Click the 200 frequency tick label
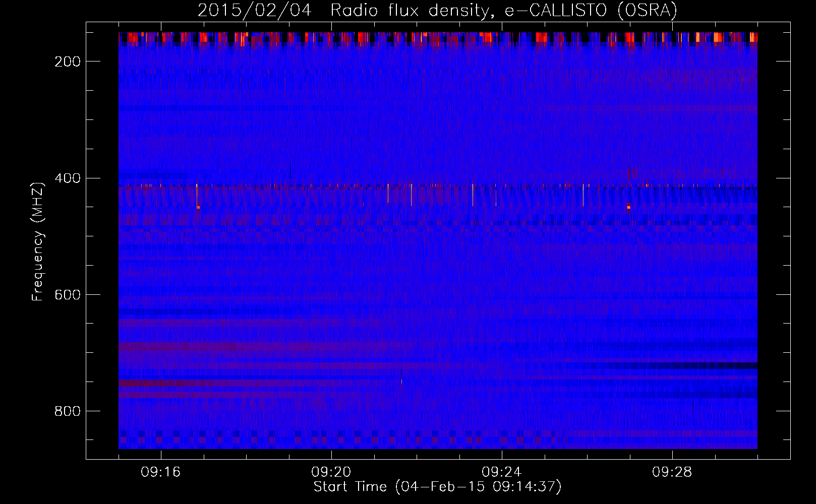This screenshot has width=816, height=504. [x=67, y=61]
